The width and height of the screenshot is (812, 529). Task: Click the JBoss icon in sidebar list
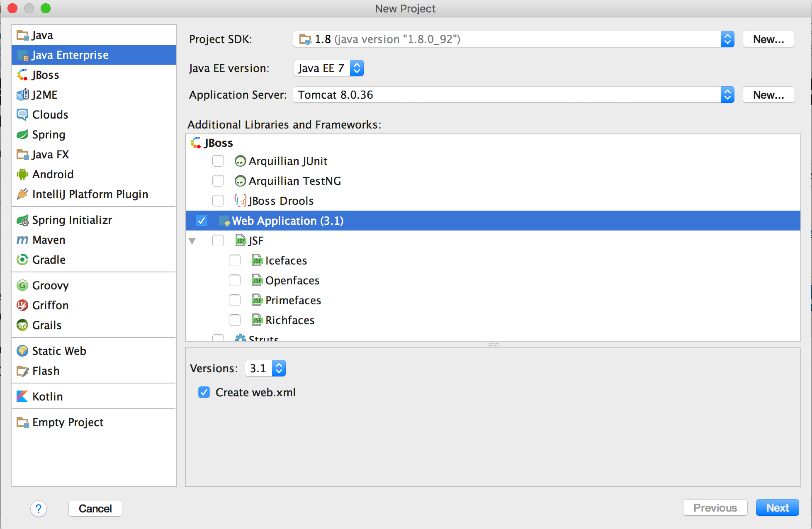click(x=22, y=75)
